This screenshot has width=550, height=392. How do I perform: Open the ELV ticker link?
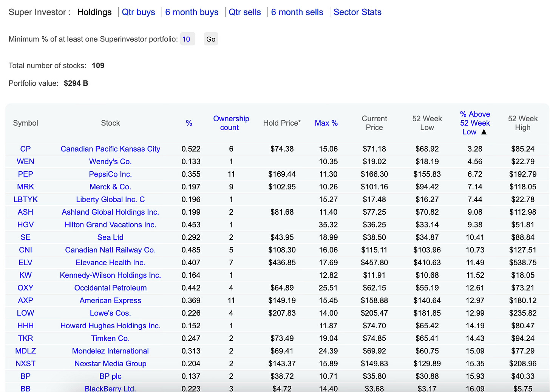pos(25,263)
